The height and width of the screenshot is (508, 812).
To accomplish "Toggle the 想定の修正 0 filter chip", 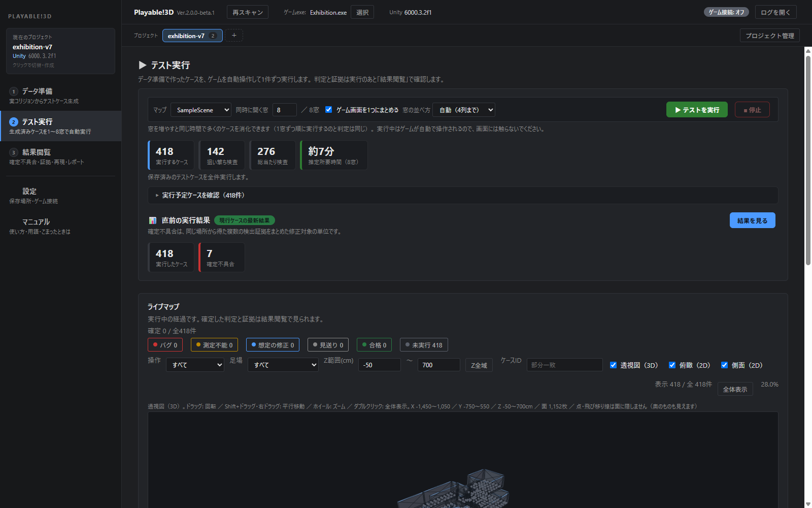I will tap(273, 345).
